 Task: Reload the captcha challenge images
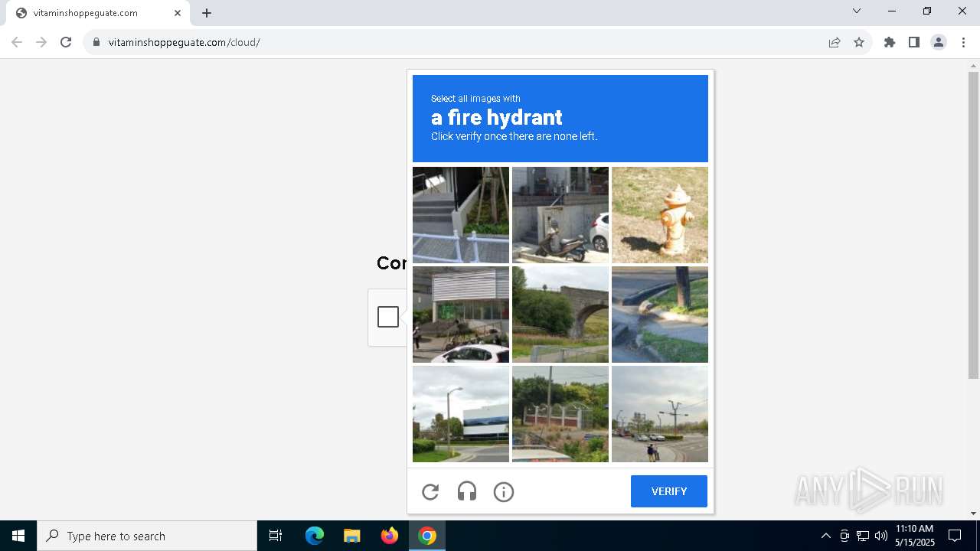[x=430, y=492]
